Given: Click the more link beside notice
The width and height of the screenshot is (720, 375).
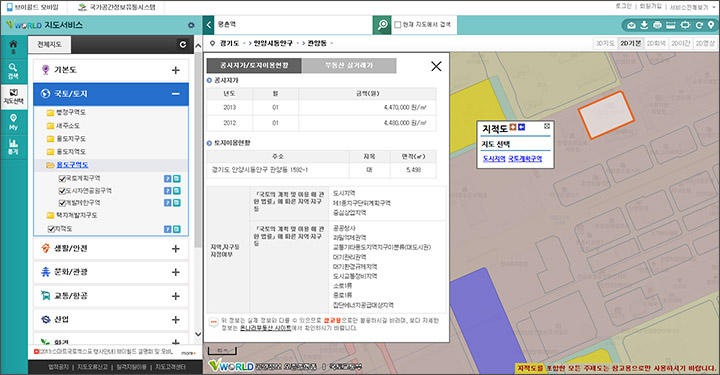Looking at the screenshot, I should click(188, 353).
